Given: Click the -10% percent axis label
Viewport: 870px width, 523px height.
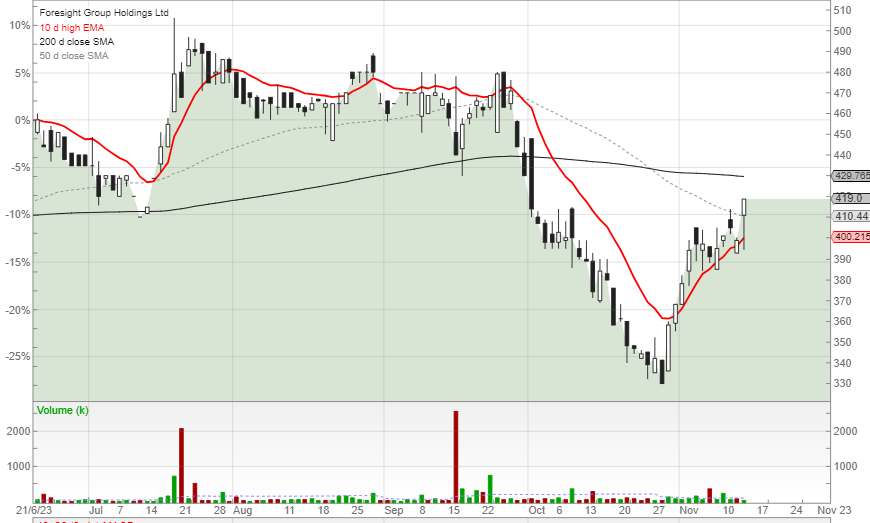Looking at the screenshot, I should (18, 215).
